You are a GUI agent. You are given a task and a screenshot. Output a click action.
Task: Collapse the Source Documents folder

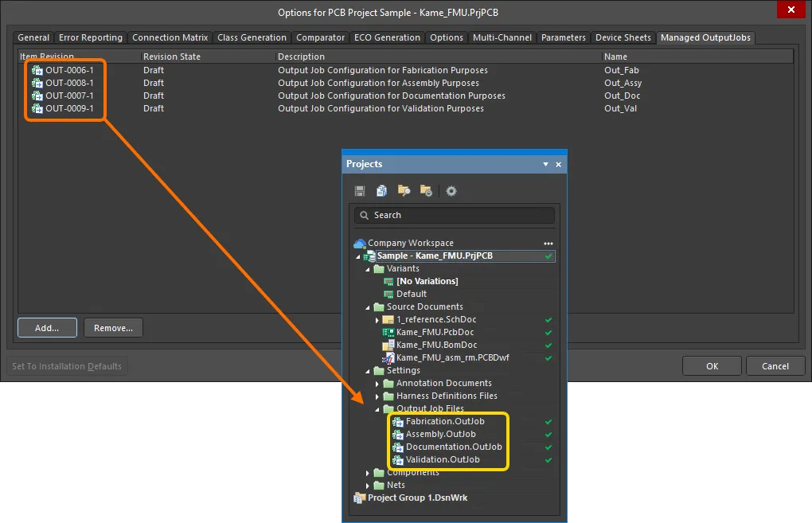tap(368, 307)
